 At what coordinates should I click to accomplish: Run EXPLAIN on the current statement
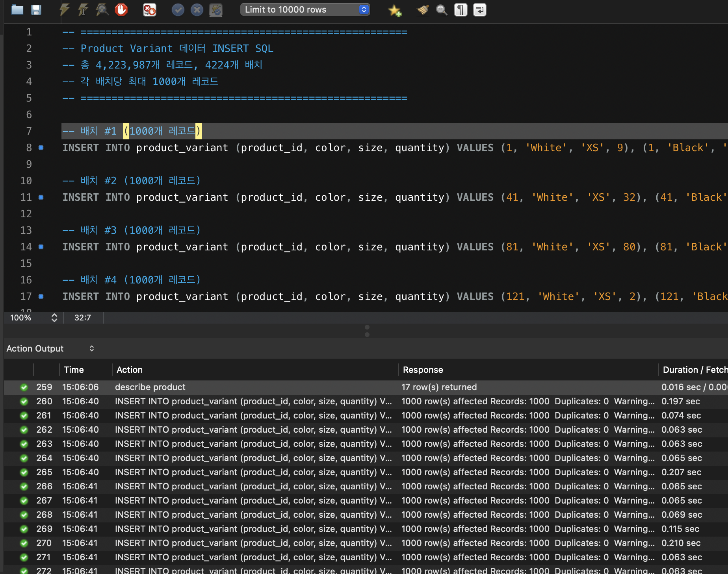pos(102,10)
